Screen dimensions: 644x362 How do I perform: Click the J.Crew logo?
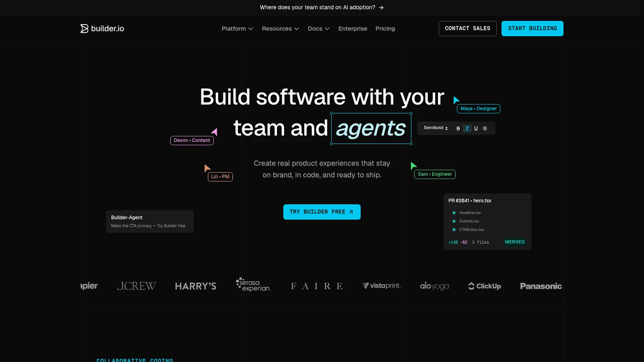coord(136,286)
